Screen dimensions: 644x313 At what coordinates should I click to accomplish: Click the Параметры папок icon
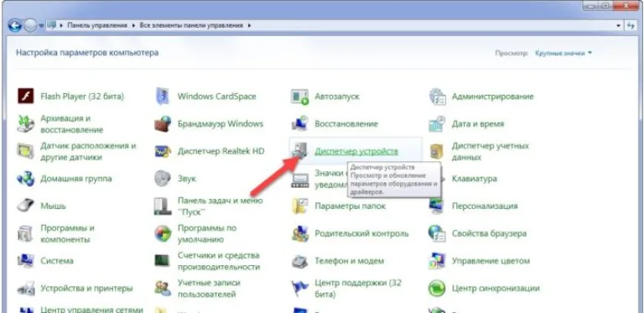pyautogui.click(x=300, y=206)
